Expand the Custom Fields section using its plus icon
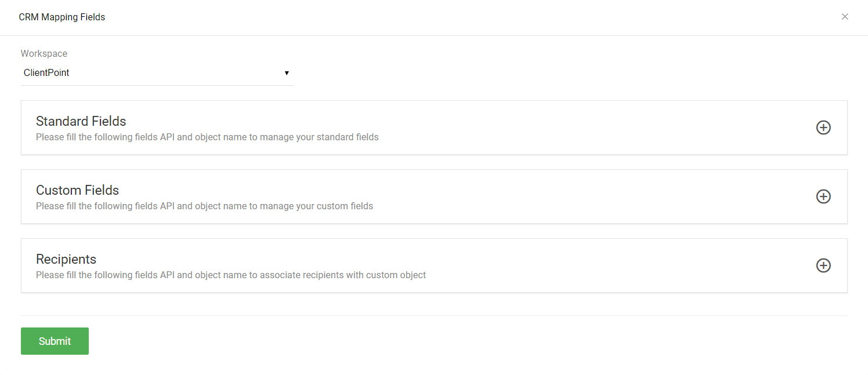Image resolution: width=868 pixels, height=375 pixels. click(823, 196)
